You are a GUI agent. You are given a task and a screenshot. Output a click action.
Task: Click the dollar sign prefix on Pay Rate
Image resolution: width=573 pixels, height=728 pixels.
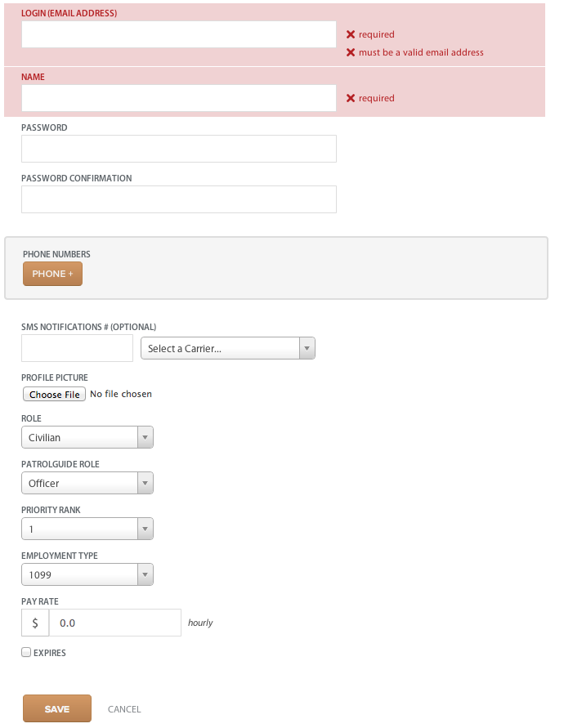pos(35,623)
